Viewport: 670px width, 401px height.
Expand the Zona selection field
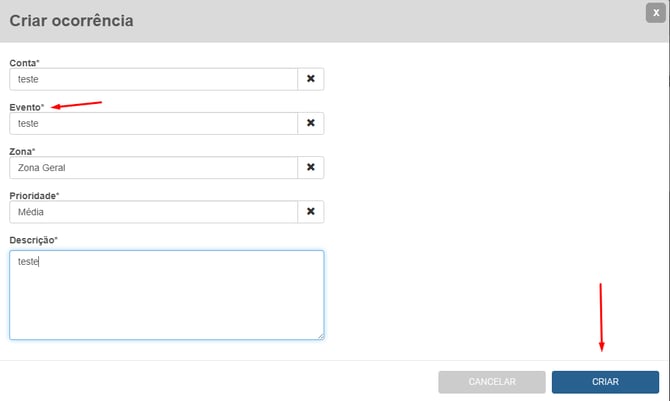click(x=154, y=168)
